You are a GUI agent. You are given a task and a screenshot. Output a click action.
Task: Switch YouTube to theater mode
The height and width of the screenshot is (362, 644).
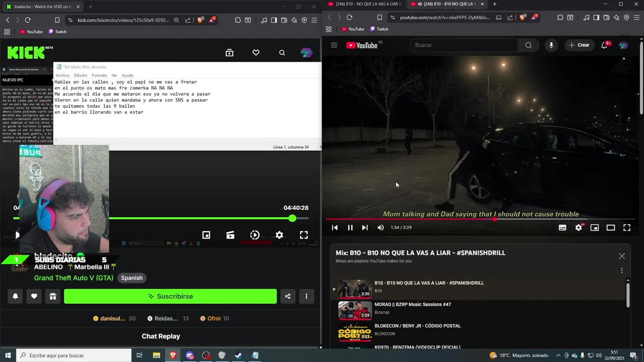click(x=611, y=228)
